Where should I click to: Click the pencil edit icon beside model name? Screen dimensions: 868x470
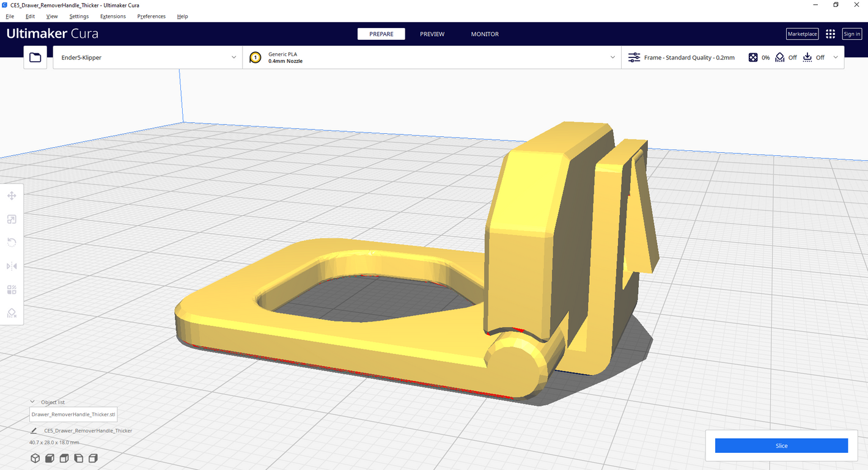[35, 431]
